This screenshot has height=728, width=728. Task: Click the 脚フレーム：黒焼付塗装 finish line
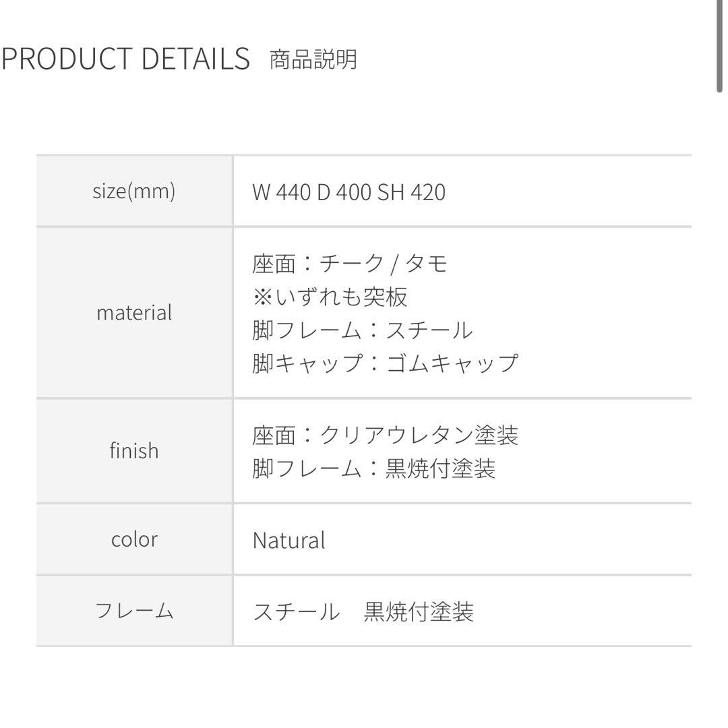(x=374, y=468)
